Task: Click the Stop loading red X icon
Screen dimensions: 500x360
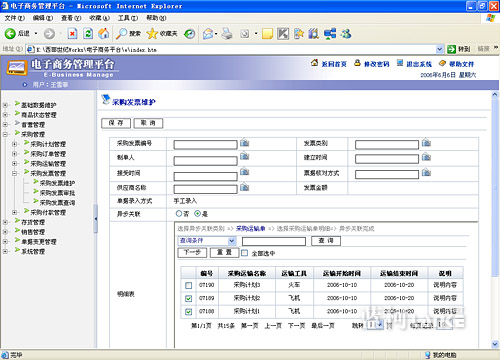Action: coord(72,33)
